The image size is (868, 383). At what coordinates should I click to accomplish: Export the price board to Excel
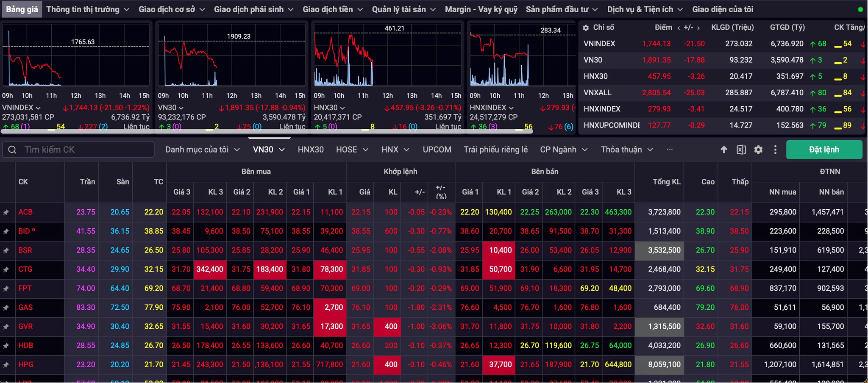[x=741, y=150]
